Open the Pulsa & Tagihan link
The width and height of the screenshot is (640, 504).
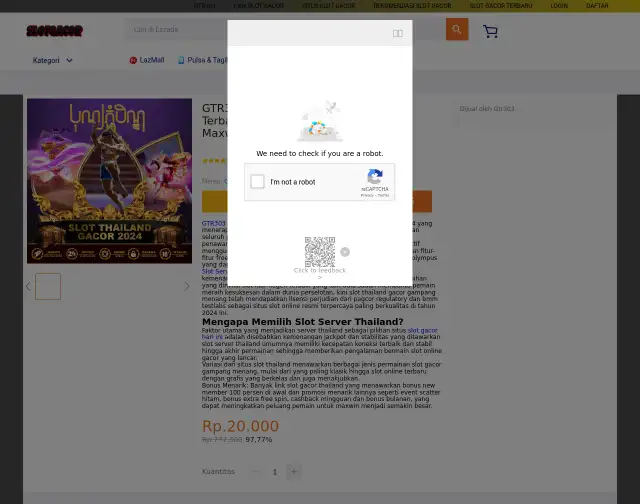[x=207, y=60]
